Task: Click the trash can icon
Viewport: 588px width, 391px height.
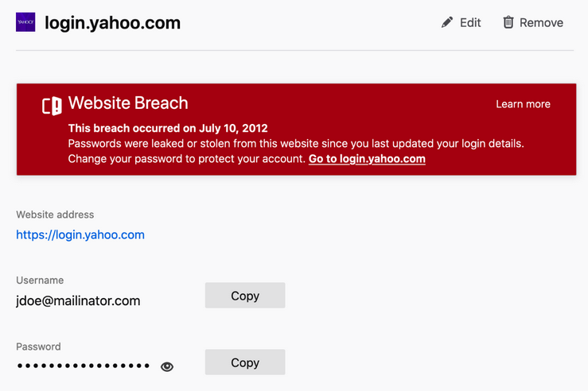Action: tap(508, 22)
